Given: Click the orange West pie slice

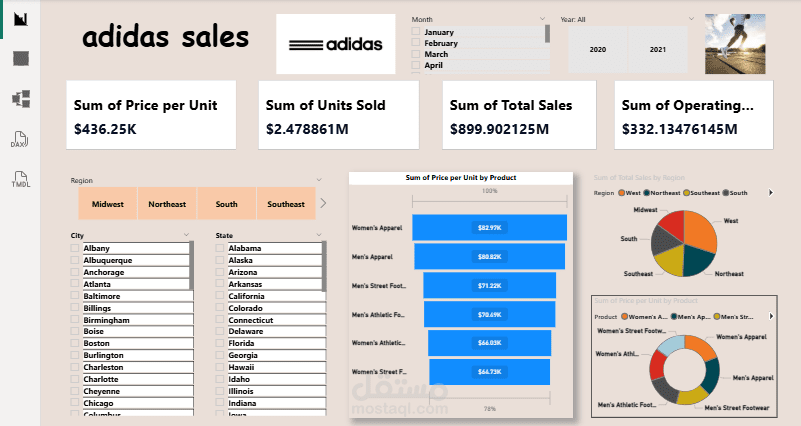Looking at the screenshot, I should click(x=700, y=230).
